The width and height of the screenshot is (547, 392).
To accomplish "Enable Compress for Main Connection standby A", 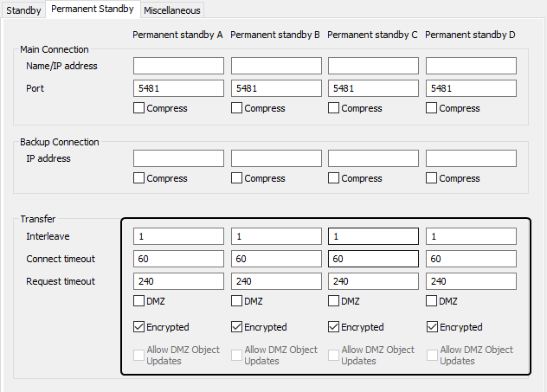I will click(139, 108).
